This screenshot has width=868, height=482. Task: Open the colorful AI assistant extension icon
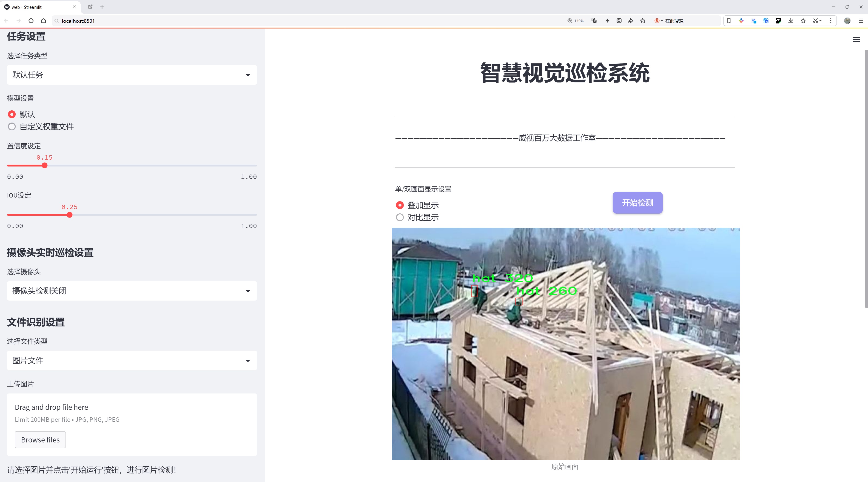(x=741, y=20)
